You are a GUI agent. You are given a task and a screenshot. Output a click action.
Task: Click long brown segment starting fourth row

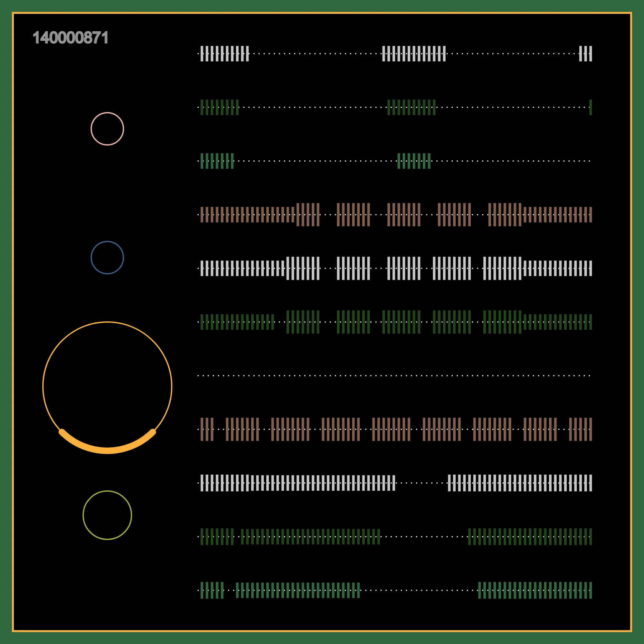(247, 215)
